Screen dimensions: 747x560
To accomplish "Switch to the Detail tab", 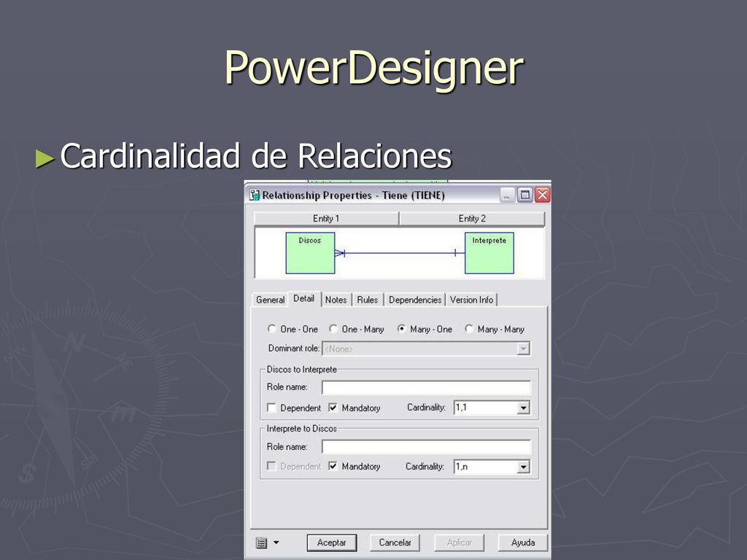I will click(304, 298).
